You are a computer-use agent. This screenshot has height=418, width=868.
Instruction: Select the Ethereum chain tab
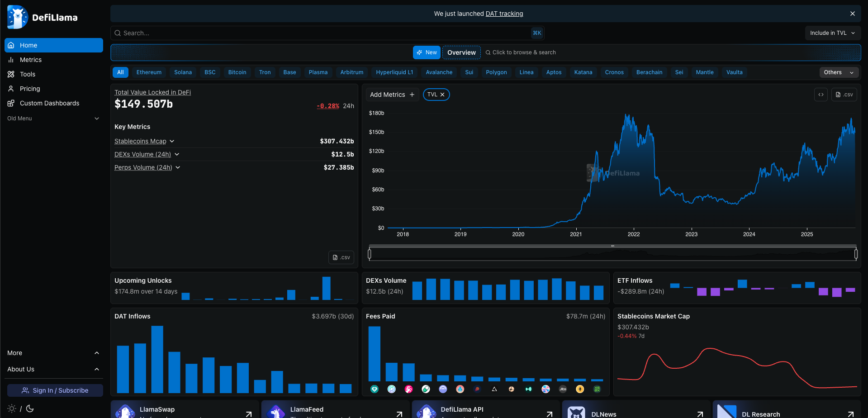pos(149,72)
